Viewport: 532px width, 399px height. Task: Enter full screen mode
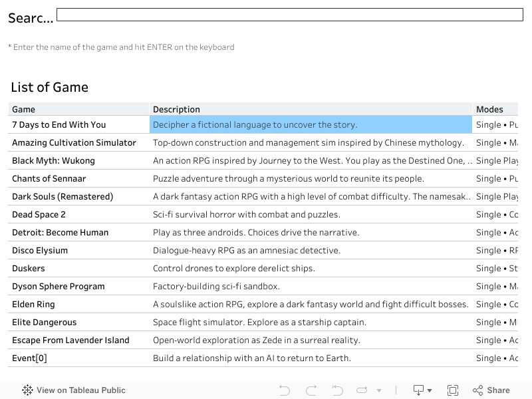coord(453,390)
